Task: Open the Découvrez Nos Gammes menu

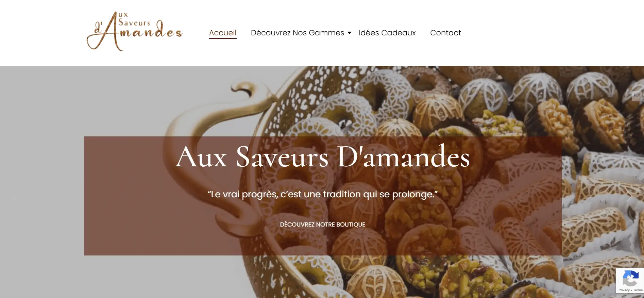Action: 298,33
